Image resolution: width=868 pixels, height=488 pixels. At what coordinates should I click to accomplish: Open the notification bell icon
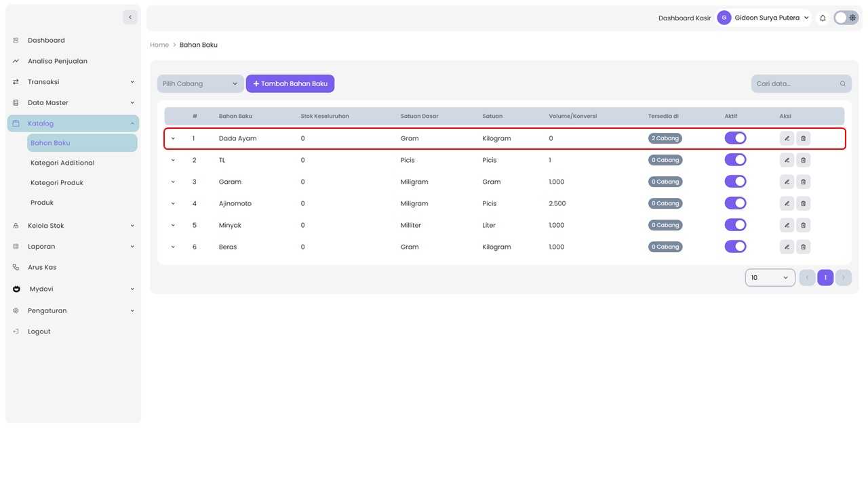click(823, 18)
